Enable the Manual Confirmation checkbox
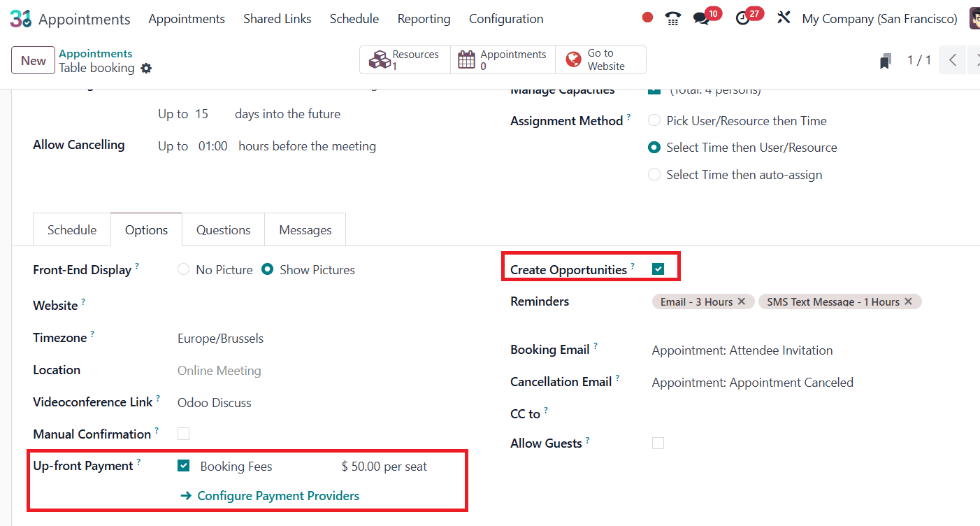This screenshot has height=526, width=980. (x=183, y=434)
